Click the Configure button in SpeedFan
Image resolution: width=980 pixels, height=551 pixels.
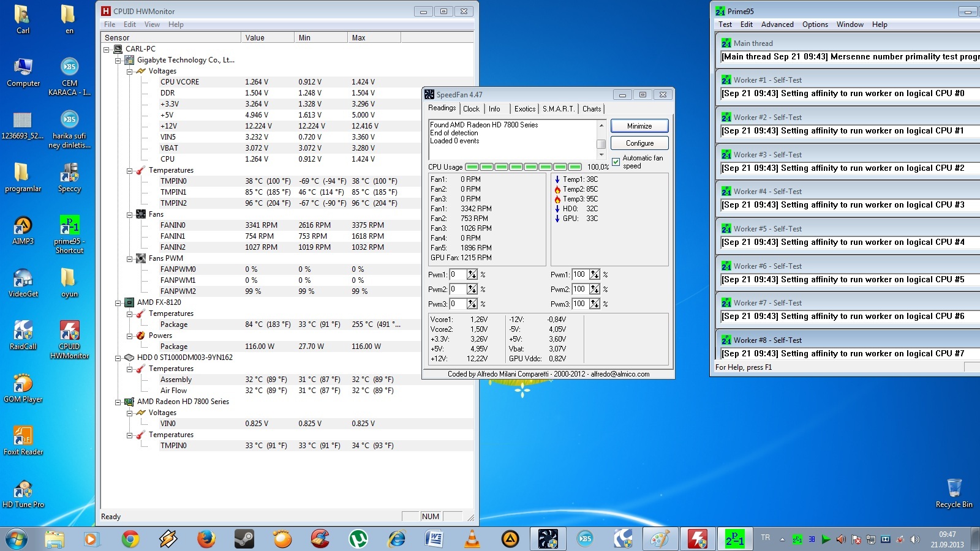click(639, 143)
